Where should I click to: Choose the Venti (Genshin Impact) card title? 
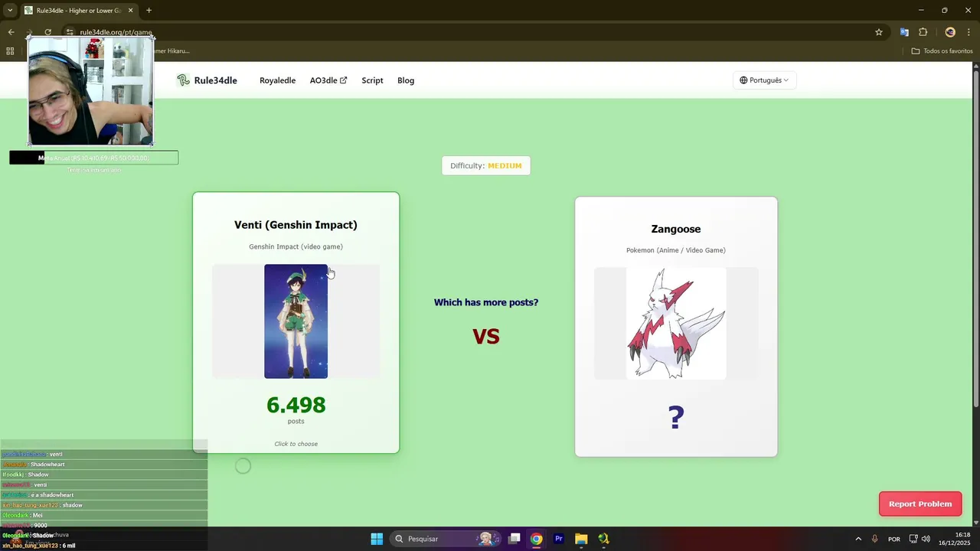296,225
